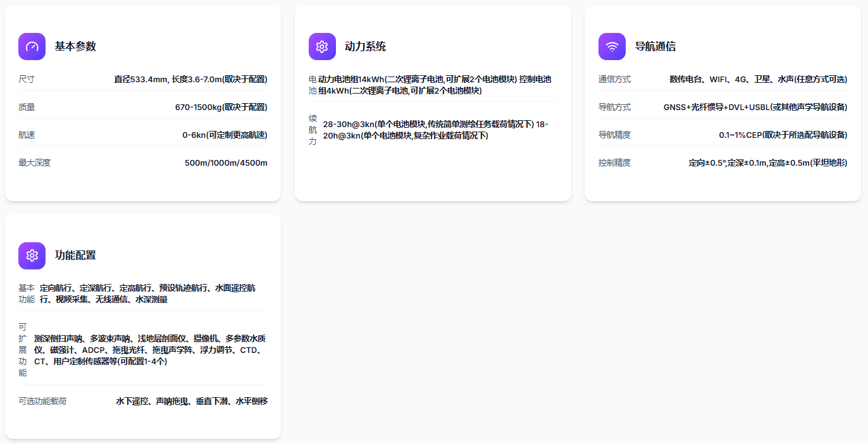Select the 功能配置 card heading
868x444 pixels.
point(75,256)
